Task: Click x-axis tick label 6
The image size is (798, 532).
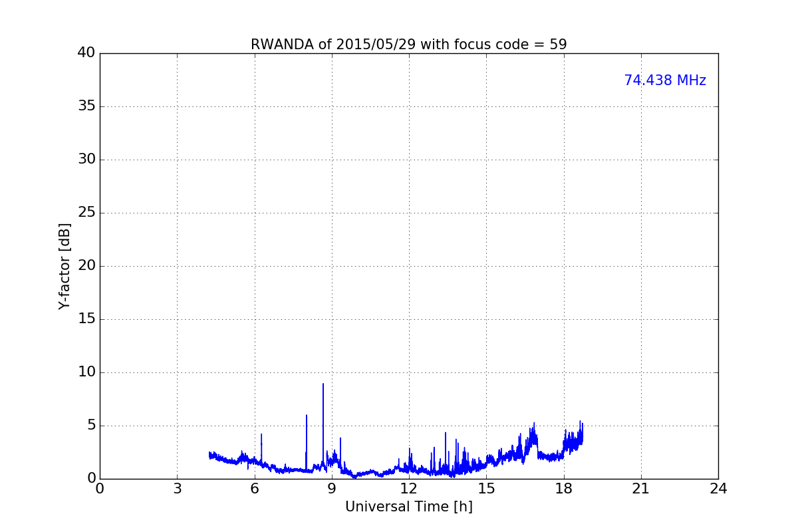Action: (x=254, y=488)
